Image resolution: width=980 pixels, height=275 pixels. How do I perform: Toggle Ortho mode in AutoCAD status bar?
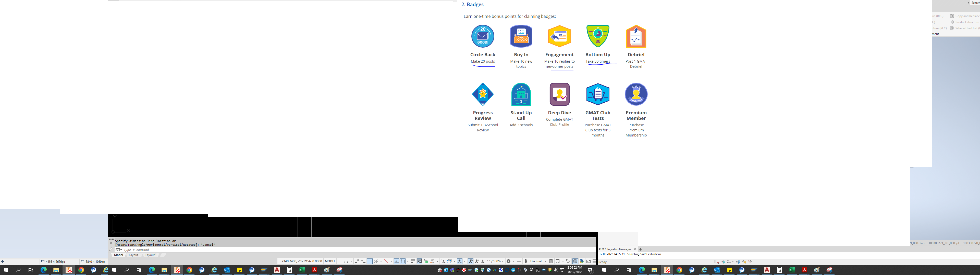pyautogui.click(x=370, y=261)
